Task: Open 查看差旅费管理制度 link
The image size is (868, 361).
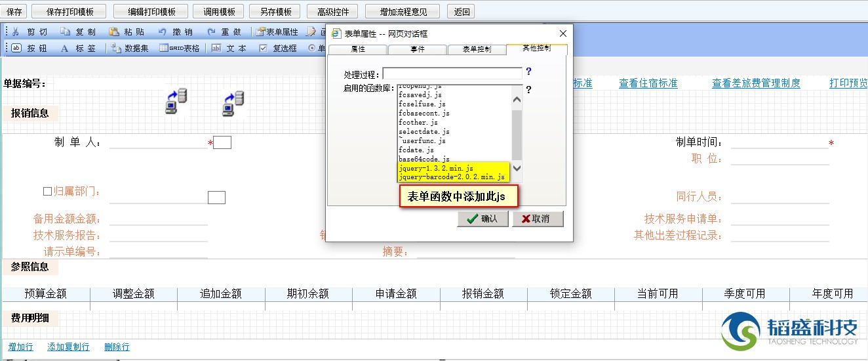Action: click(x=757, y=83)
